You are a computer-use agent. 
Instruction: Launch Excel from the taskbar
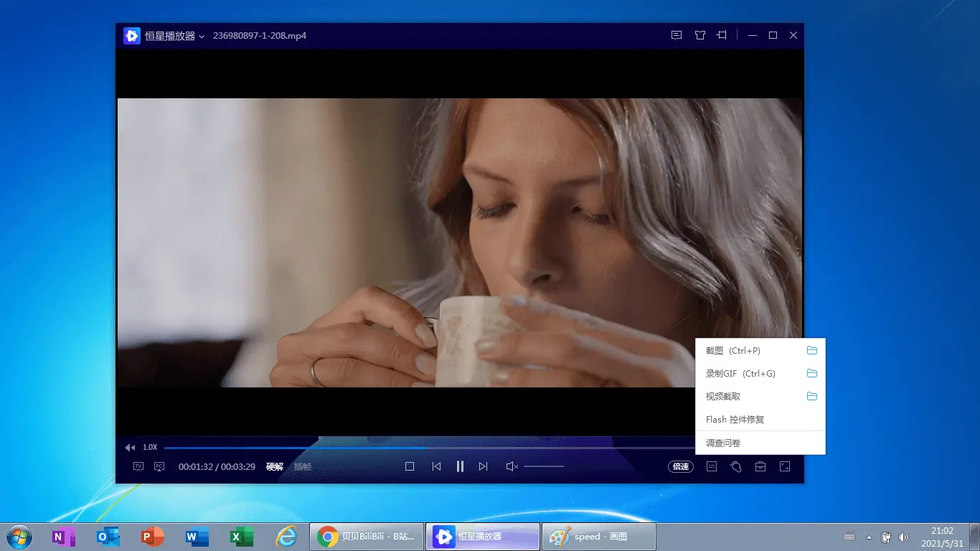pos(241,537)
